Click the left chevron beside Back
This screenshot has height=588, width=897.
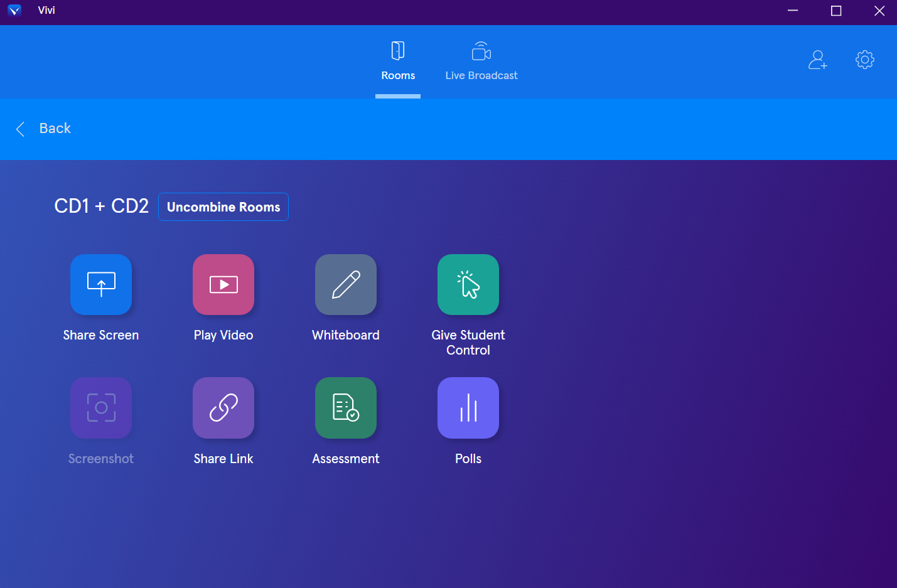[20, 129]
